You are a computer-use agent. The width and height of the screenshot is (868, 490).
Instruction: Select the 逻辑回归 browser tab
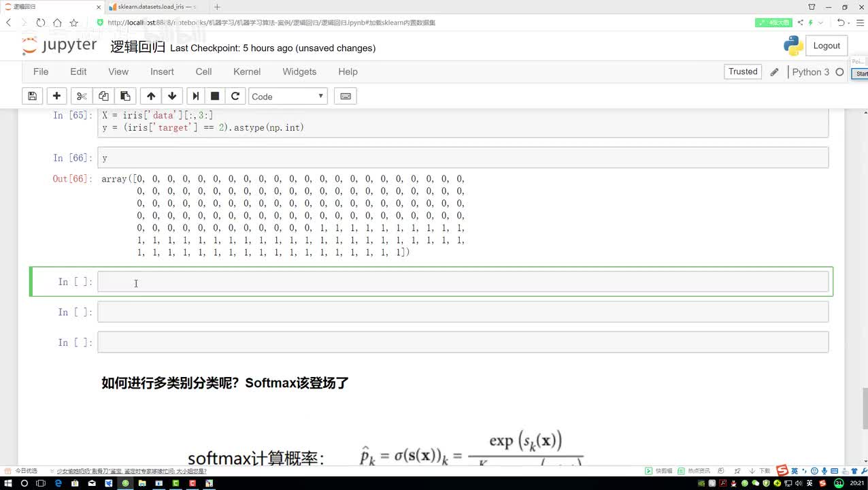pos(51,7)
